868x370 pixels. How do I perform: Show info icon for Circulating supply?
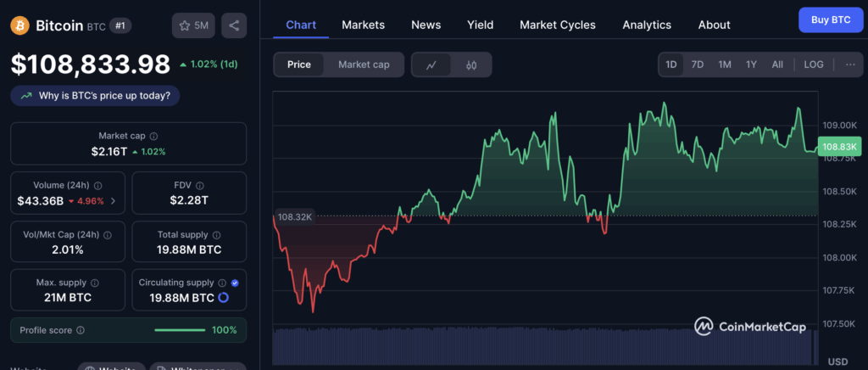223,283
